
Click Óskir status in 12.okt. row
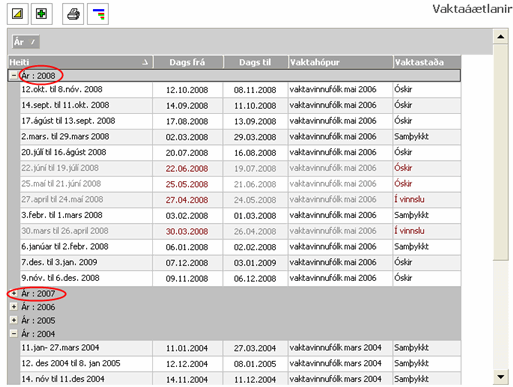403,89
